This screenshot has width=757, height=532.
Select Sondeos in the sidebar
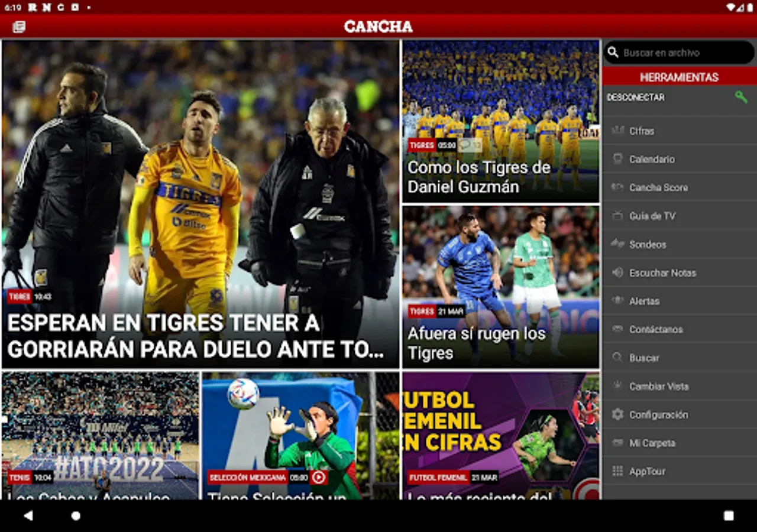[680, 244]
